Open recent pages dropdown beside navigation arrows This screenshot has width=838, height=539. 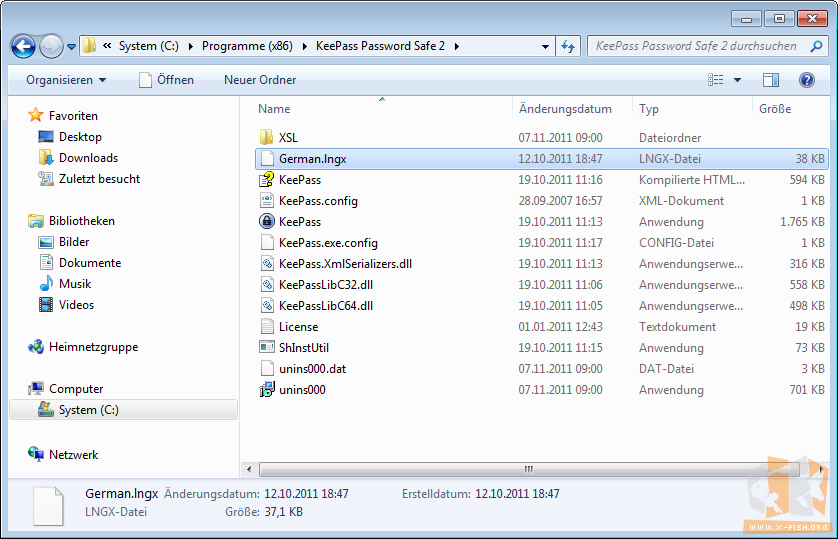point(72,47)
